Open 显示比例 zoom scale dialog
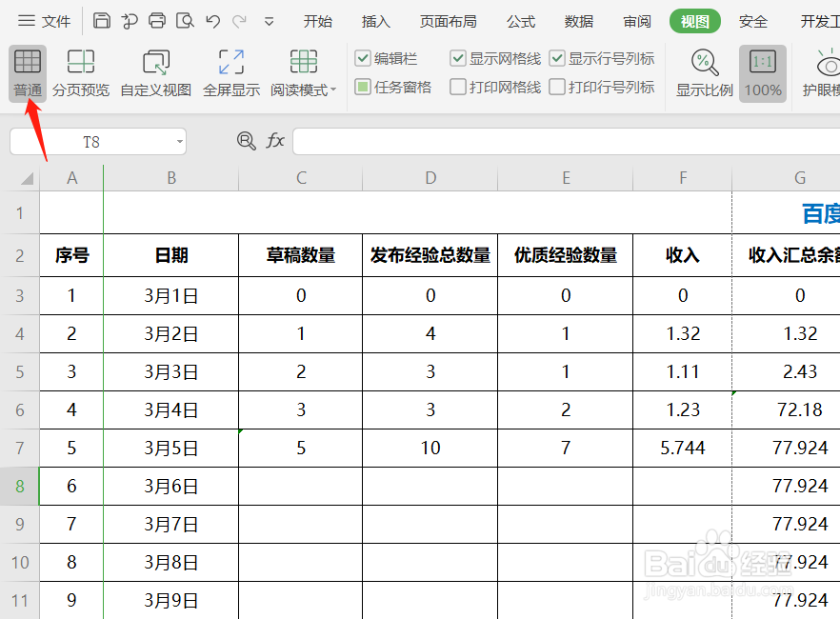Image resolution: width=840 pixels, height=619 pixels. (x=703, y=71)
